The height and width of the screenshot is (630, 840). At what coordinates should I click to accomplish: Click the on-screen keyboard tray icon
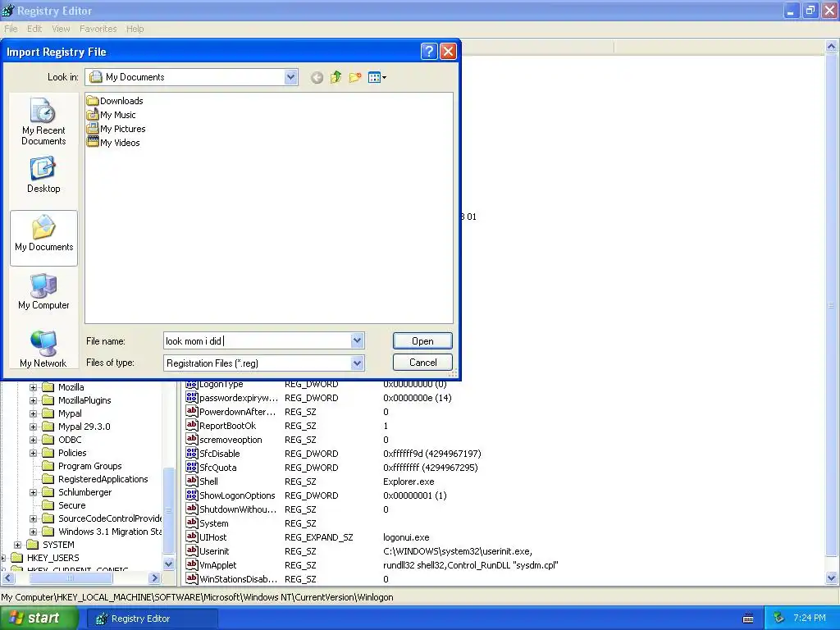748,619
